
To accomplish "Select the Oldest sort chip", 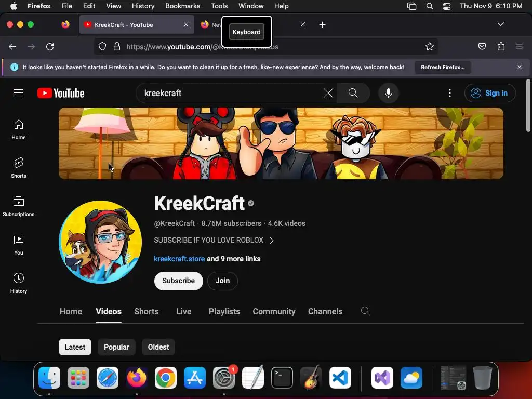I will [x=158, y=347].
